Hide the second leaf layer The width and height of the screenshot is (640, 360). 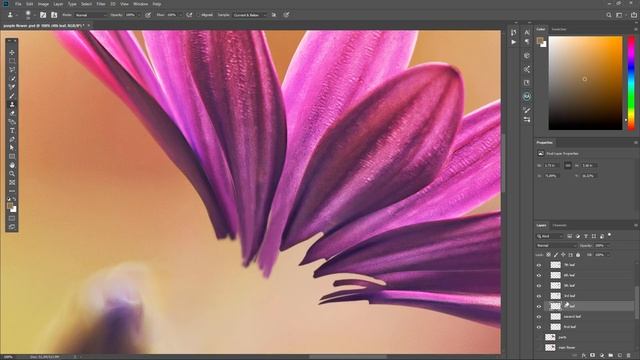tap(539, 316)
